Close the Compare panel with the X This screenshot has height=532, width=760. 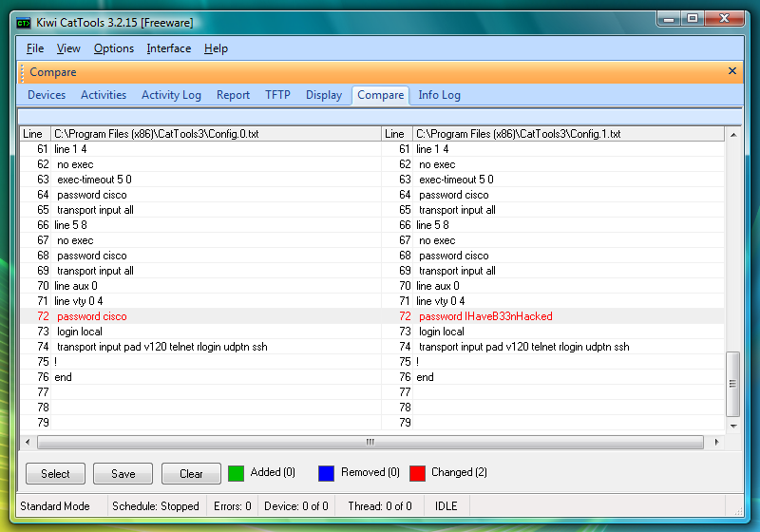(x=731, y=71)
